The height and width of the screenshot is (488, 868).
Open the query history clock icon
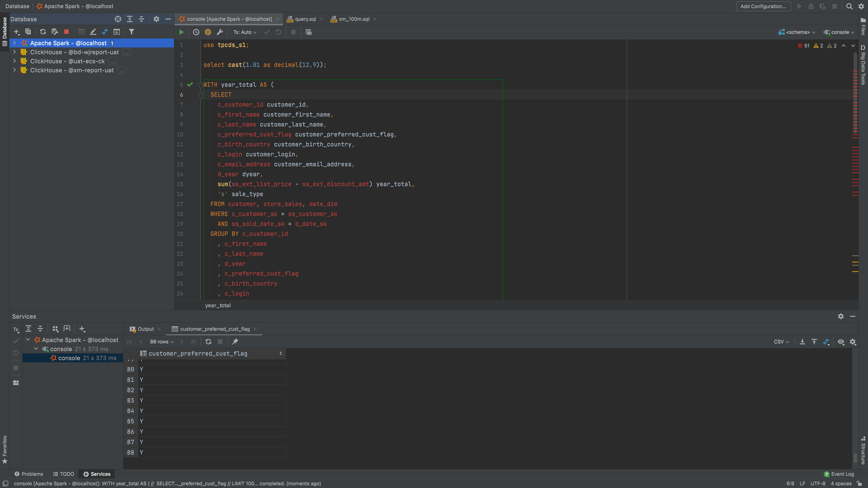pyautogui.click(x=196, y=32)
